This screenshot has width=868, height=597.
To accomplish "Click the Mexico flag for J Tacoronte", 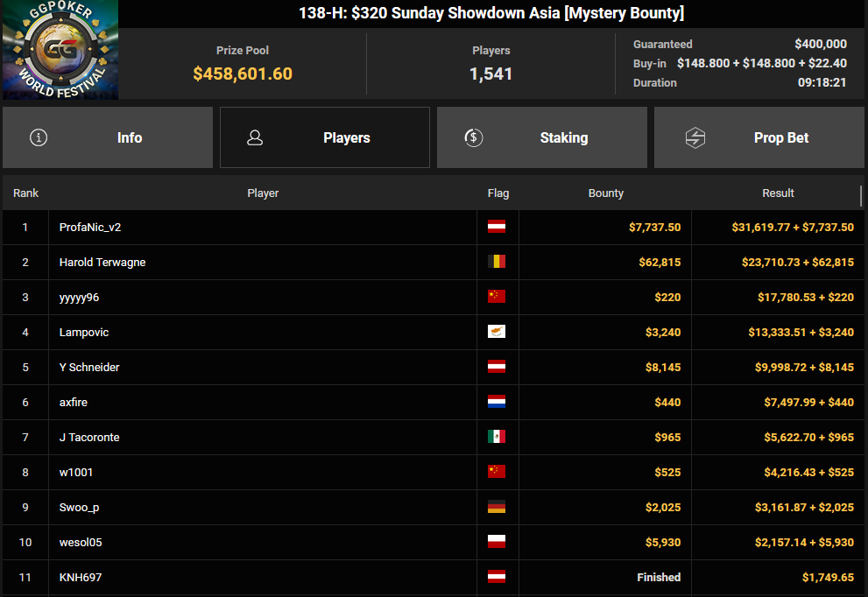I will [x=497, y=437].
